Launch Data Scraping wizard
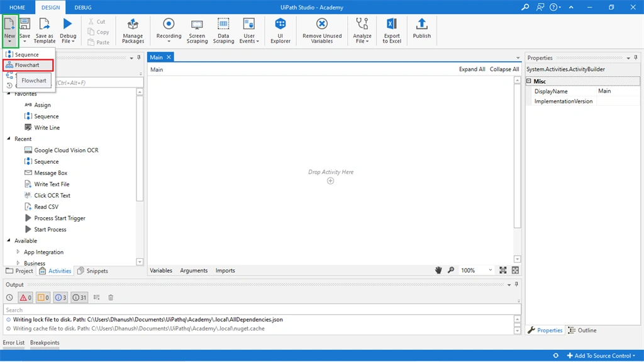 pos(223,30)
